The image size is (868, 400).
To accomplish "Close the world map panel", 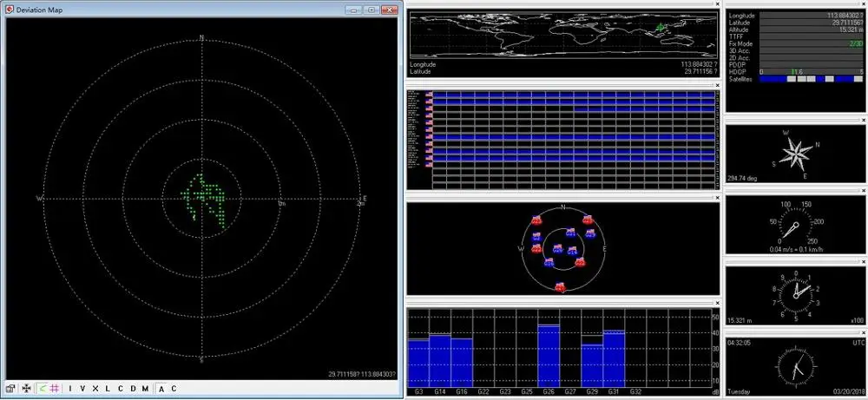I will click(x=718, y=3).
